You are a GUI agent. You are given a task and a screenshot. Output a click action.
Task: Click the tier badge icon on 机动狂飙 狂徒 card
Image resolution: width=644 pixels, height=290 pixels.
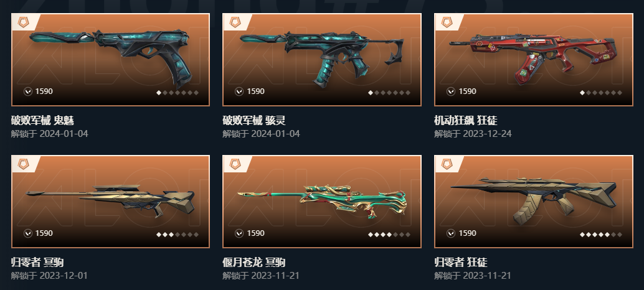tap(447, 22)
